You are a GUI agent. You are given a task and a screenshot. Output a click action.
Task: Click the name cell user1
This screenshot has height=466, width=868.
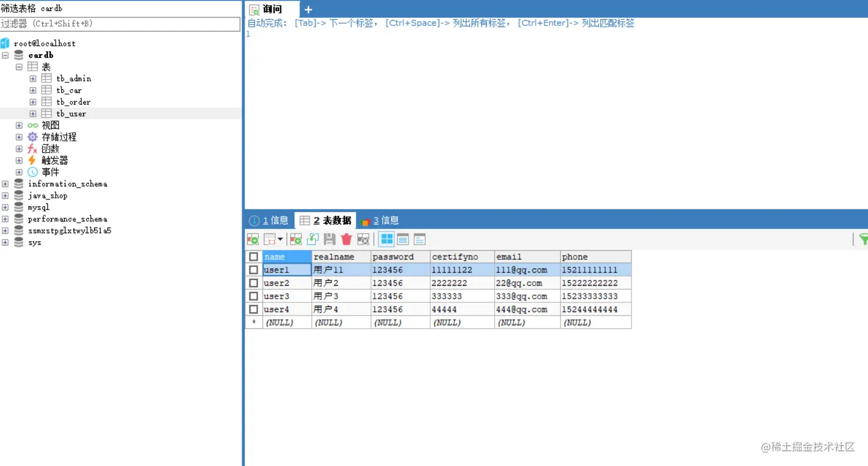287,270
